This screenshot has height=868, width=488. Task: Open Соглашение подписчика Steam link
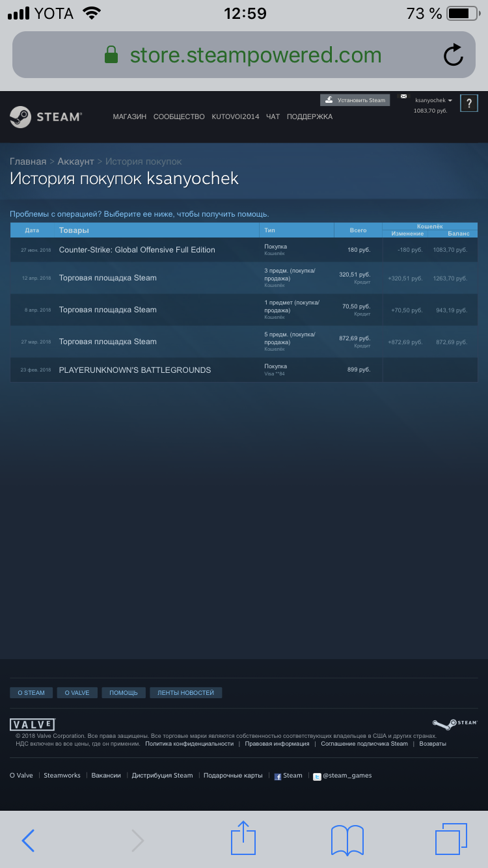click(364, 744)
